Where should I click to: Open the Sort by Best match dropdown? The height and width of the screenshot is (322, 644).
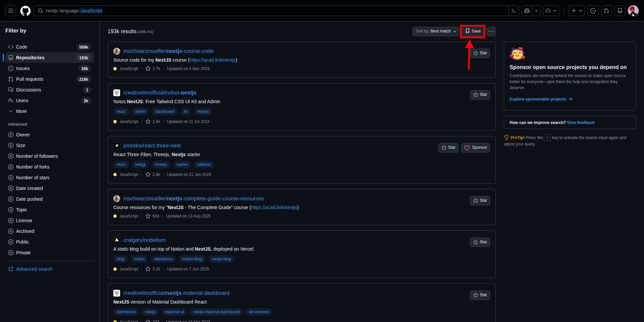(436, 31)
